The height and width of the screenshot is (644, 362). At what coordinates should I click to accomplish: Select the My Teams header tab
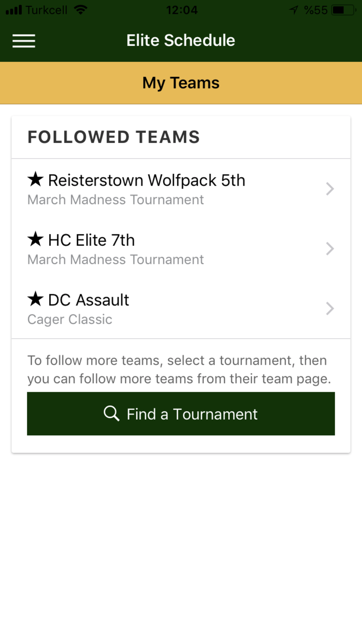click(181, 83)
